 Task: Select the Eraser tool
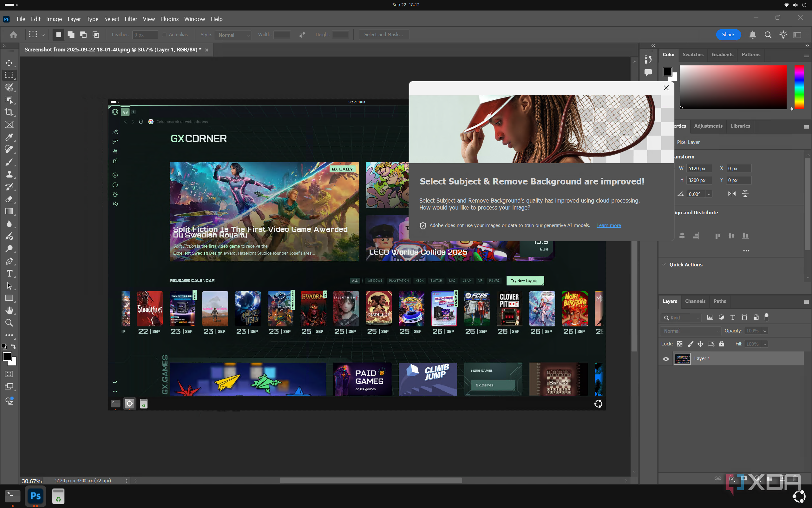coord(9,199)
